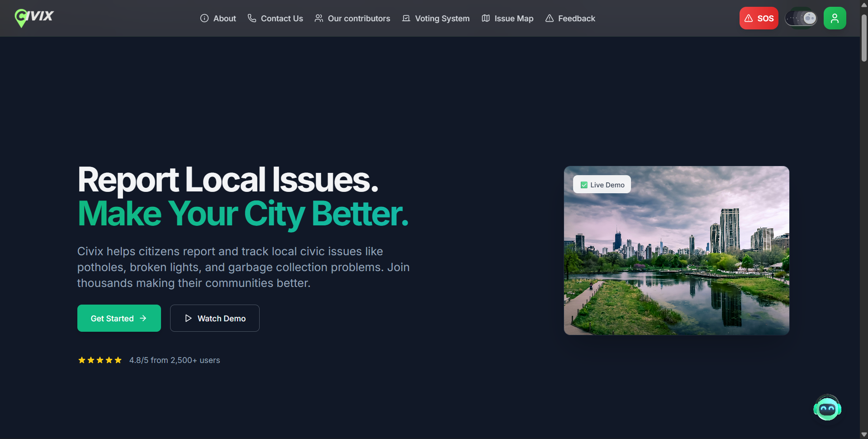Click the city skyline demo image
Screen dimensions: 868x439
pyautogui.click(x=676, y=262)
